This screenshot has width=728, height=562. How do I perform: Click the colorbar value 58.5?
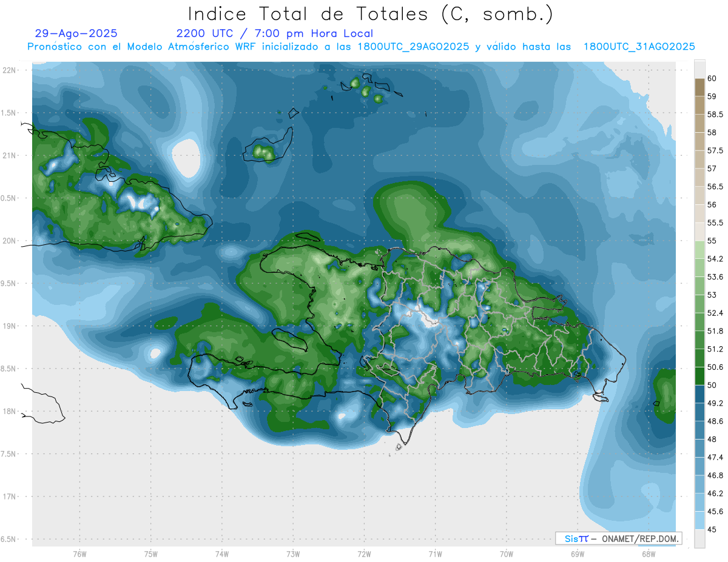715,114
